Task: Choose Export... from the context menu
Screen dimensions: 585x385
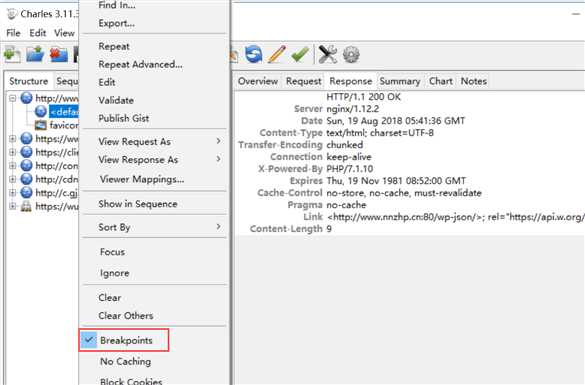Action: pos(116,23)
